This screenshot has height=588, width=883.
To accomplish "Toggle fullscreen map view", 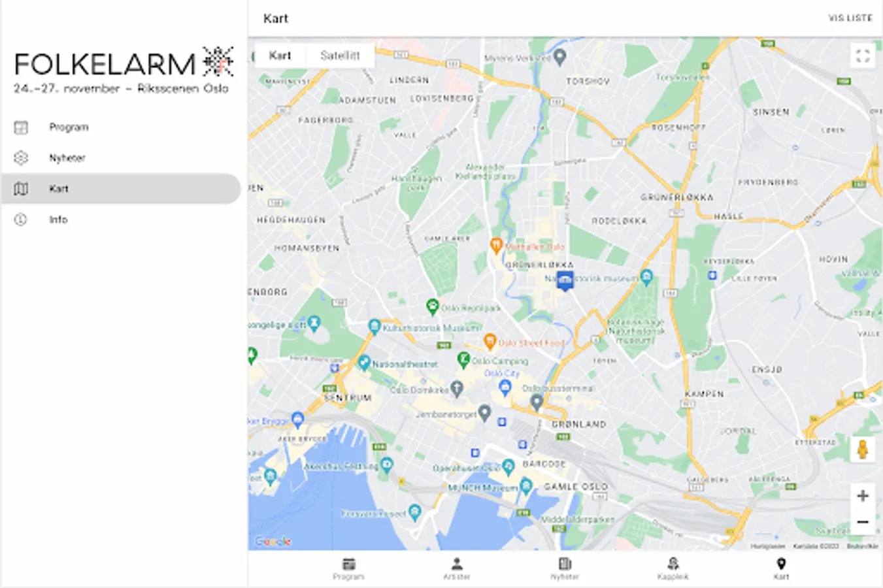I will pos(863,56).
